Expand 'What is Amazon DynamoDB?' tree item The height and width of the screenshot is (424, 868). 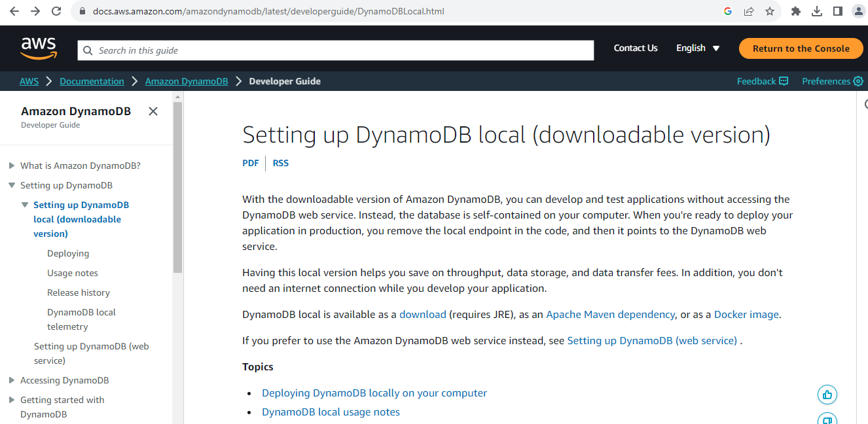click(x=12, y=166)
